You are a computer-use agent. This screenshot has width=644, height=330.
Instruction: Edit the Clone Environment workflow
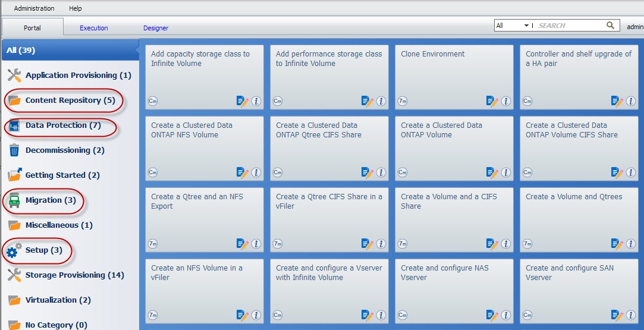point(492,101)
